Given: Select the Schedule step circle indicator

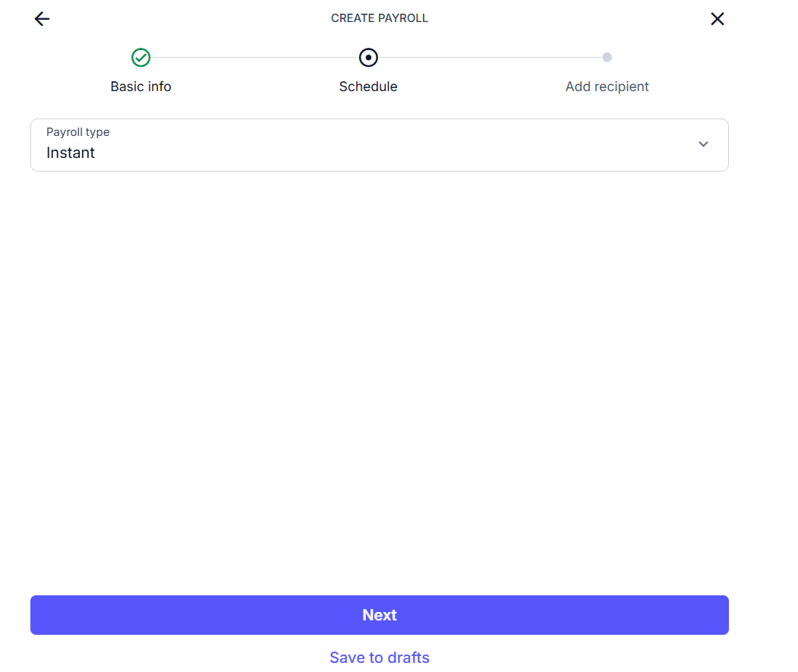Looking at the screenshot, I should point(368,58).
